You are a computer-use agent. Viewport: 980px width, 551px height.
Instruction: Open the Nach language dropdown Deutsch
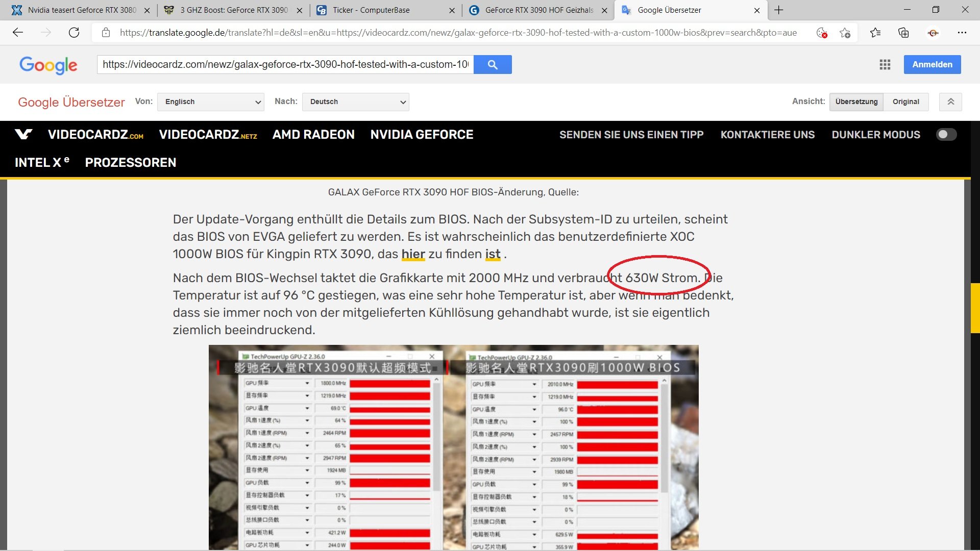(355, 102)
